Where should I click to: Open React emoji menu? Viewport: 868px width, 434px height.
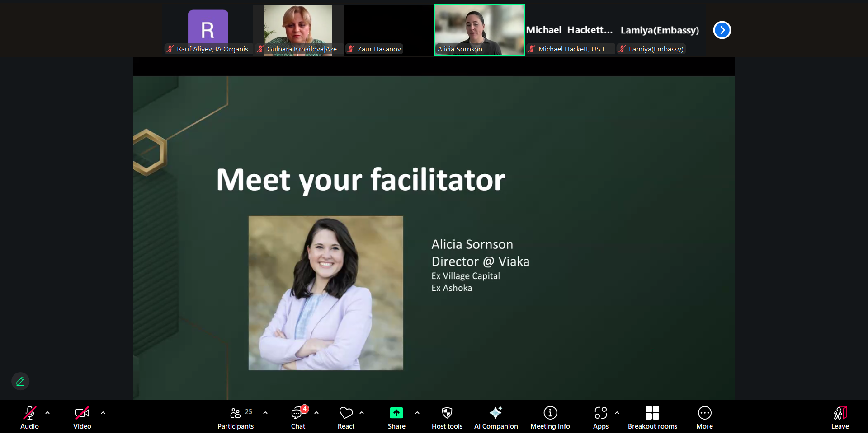pos(346,417)
